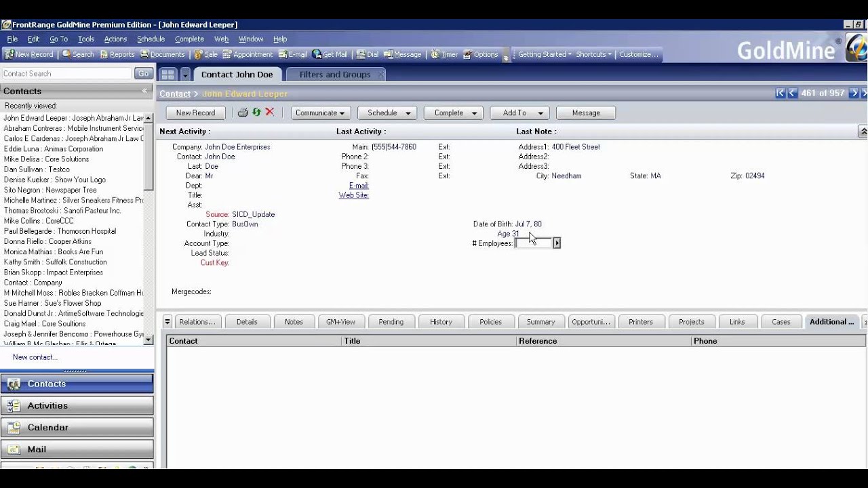Select Dan Sullivan : Testco contact

click(x=37, y=169)
